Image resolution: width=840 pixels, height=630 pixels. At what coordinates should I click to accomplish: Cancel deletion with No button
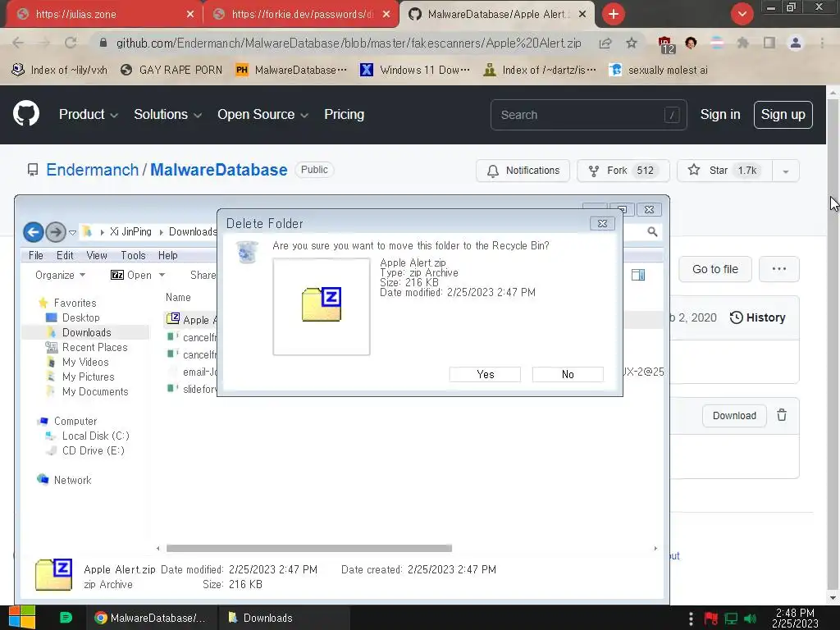tap(568, 374)
